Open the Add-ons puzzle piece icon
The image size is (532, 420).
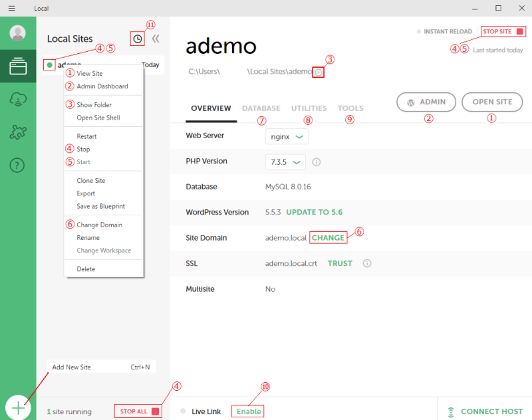pos(18,132)
